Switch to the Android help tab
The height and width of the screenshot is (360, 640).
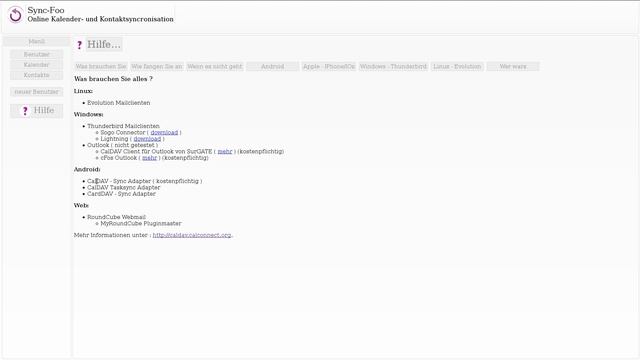pyautogui.click(x=273, y=66)
